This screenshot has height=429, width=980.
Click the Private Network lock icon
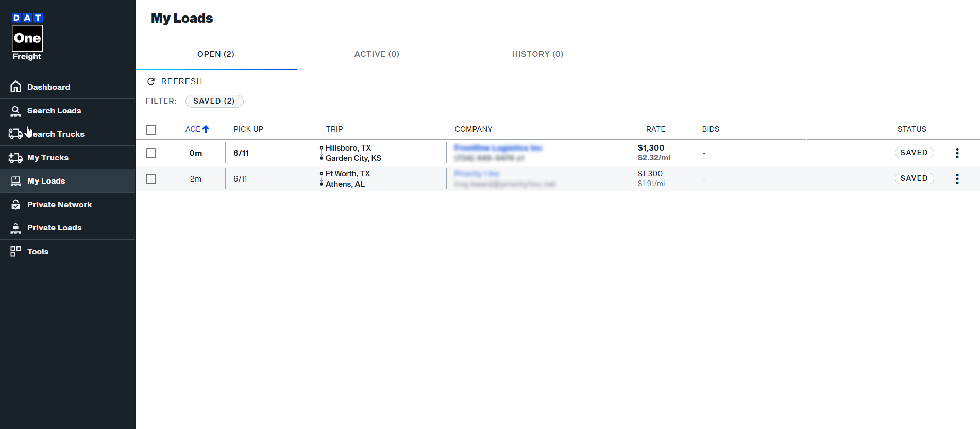16,205
